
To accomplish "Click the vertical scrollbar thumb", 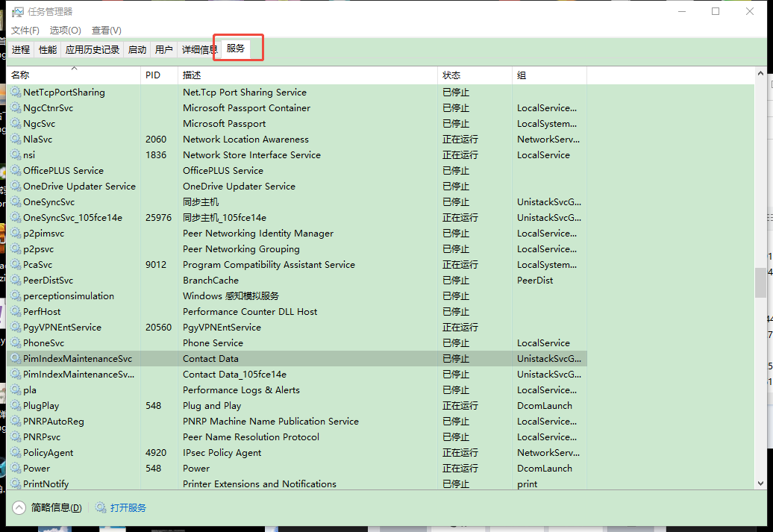I will [760, 283].
